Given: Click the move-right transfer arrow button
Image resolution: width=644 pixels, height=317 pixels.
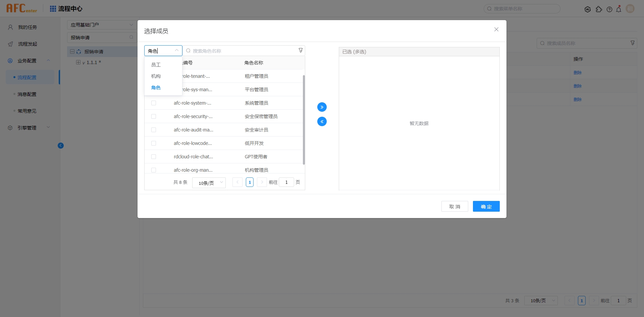Looking at the screenshot, I should [x=322, y=107].
